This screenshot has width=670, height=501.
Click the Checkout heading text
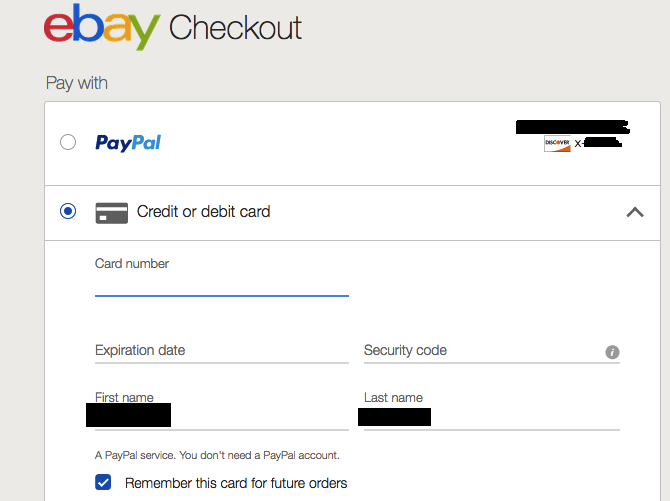(x=235, y=28)
